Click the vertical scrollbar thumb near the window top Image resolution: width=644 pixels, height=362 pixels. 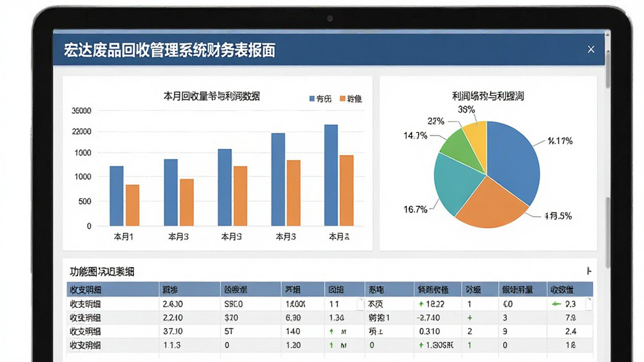(608, 68)
